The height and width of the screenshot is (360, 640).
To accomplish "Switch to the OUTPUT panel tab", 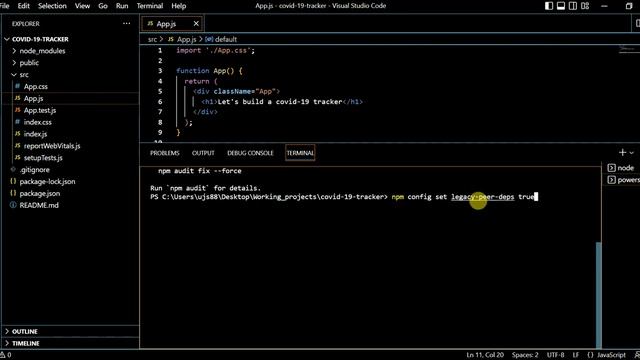I will coord(203,153).
